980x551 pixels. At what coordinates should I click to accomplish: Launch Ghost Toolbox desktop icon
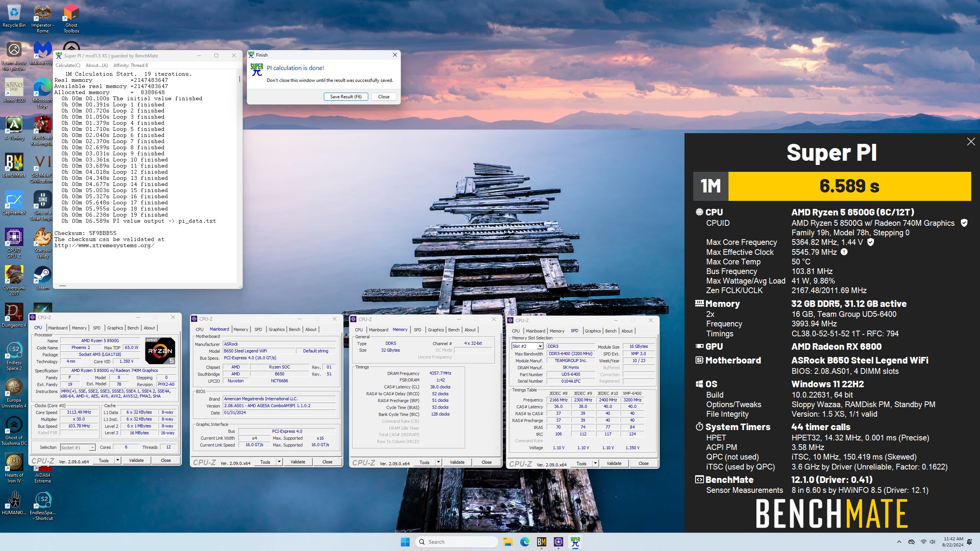tap(71, 19)
